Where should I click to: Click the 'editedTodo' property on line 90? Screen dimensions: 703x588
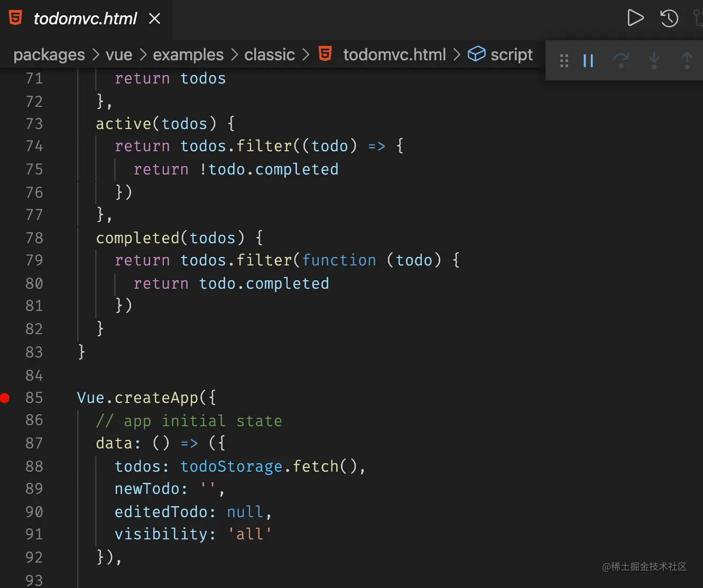coord(161,512)
